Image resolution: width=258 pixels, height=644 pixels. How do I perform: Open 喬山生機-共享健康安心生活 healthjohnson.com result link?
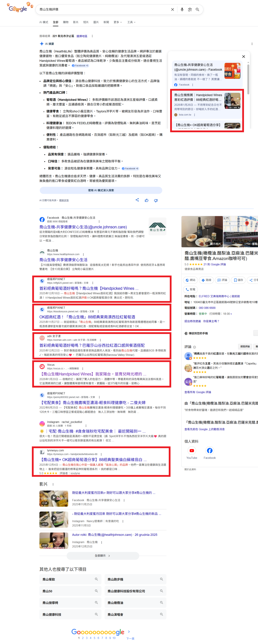63,260
